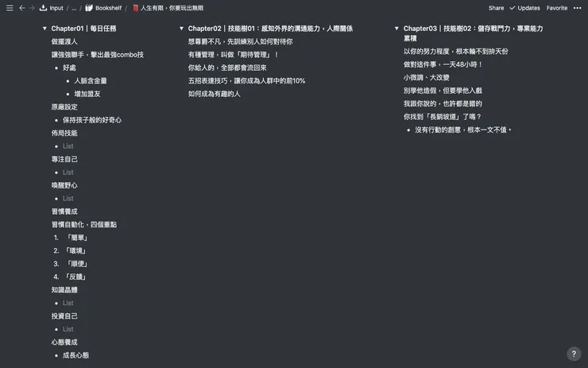Image resolution: width=588 pixels, height=368 pixels.
Task: Click empty List placeholder under 專注自己
Action: (x=68, y=172)
